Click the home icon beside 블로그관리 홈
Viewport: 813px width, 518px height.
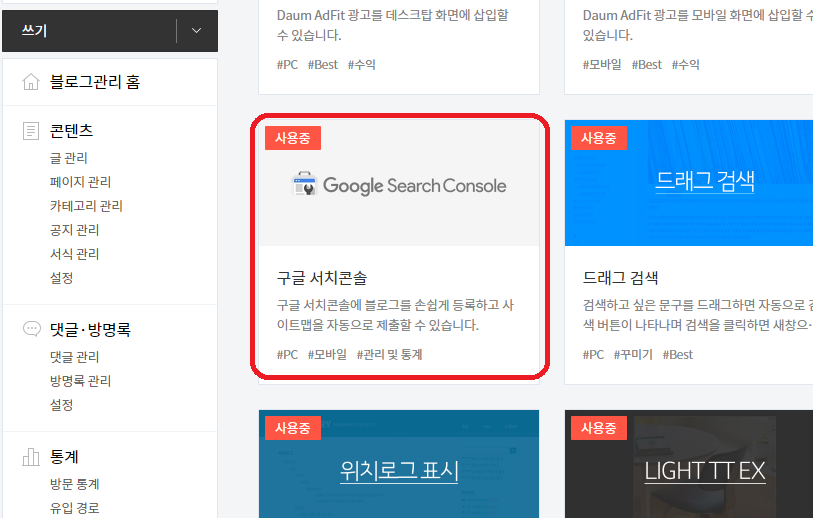pos(31,81)
